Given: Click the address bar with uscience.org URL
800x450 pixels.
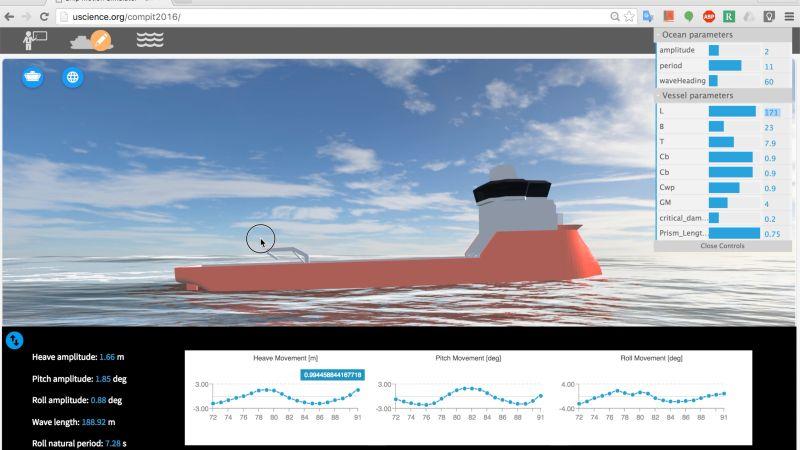Looking at the screenshot, I should coord(330,17).
